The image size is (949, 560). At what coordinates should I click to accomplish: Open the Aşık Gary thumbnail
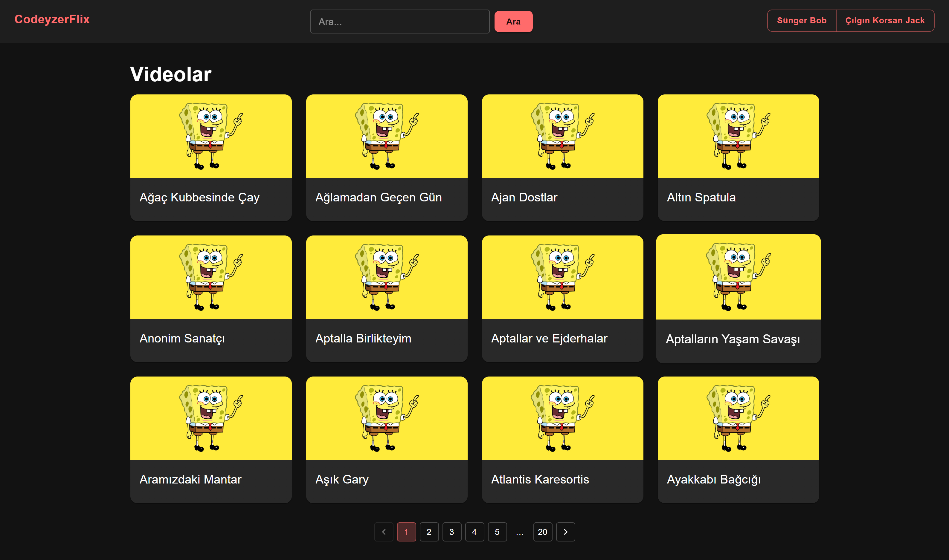pyautogui.click(x=387, y=418)
